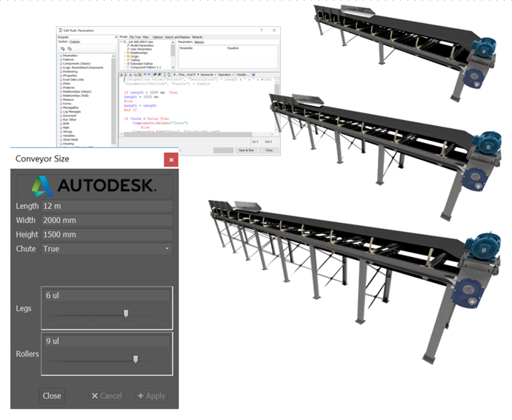Switch to the File Tree tab
Image resolution: width=512 pixels, height=420 pixels.
point(135,37)
